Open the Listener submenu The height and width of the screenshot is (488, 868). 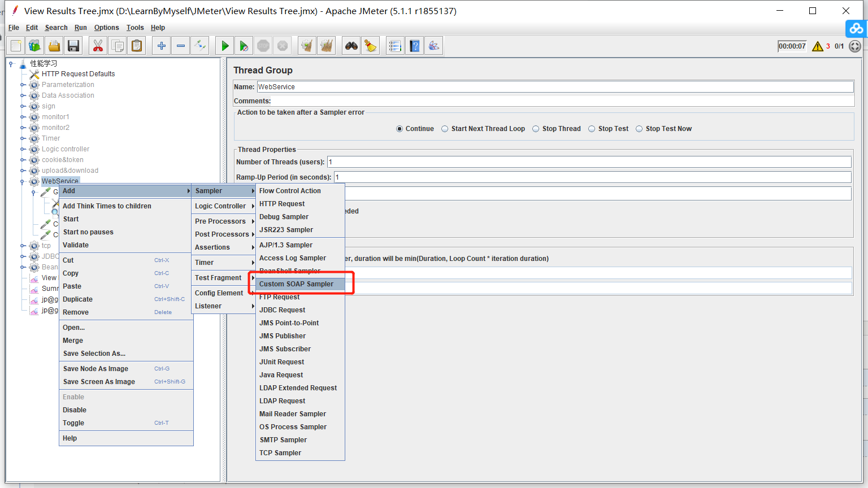(x=224, y=306)
